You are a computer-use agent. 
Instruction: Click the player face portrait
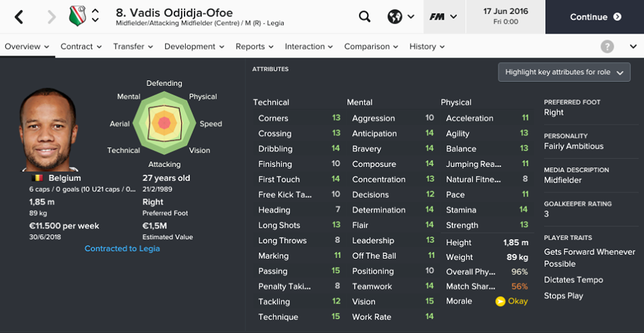click(x=48, y=129)
